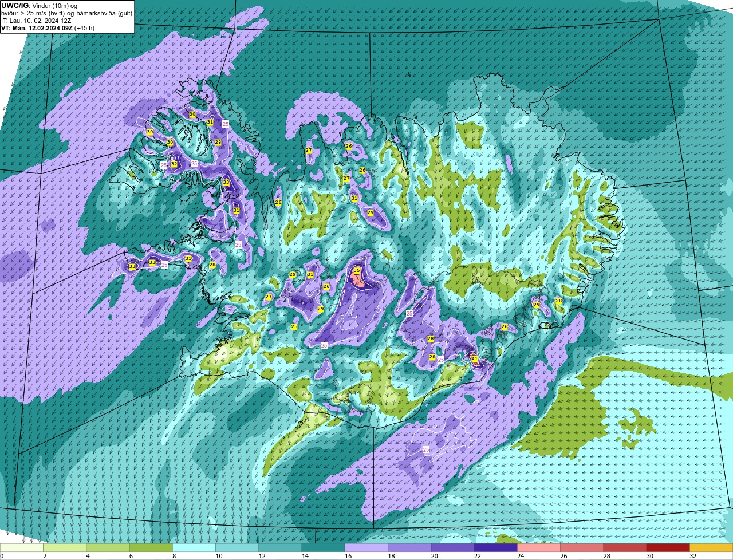Image resolution: width=733 pixels, height=560 pixels.
Task: Click the yellow "35" peak gust label
Action: (x=357, y=270)
